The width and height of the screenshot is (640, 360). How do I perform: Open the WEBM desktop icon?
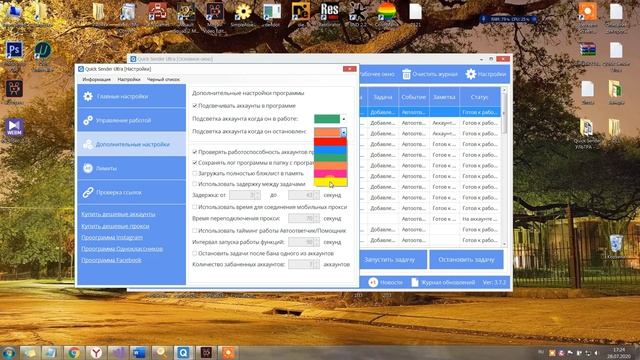point(14,128)
